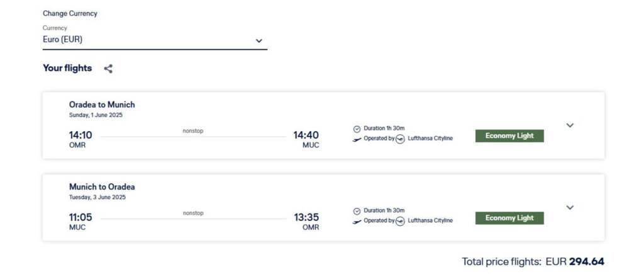The height and width of the screenshot is (274, 644).
Task: Expand the Munich to Oradea flight details
Action: point(570,207)
